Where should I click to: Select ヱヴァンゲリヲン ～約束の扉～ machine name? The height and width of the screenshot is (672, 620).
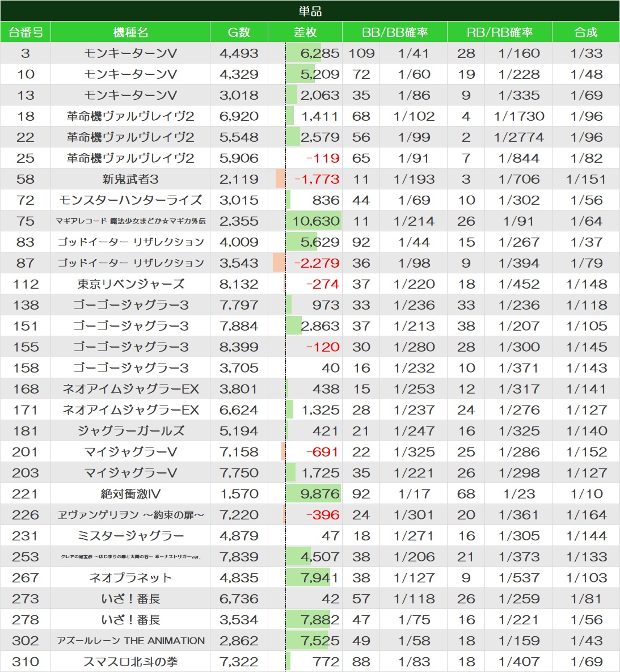[x=130, y=515]
